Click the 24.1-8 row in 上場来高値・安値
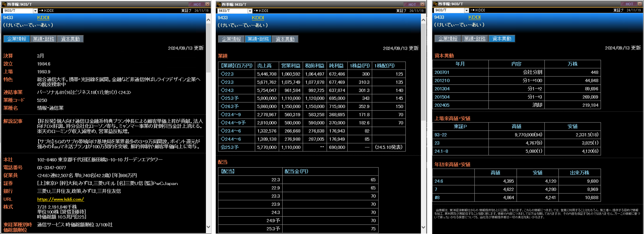Viewport: 644px width, 234px height. (517, 151)
